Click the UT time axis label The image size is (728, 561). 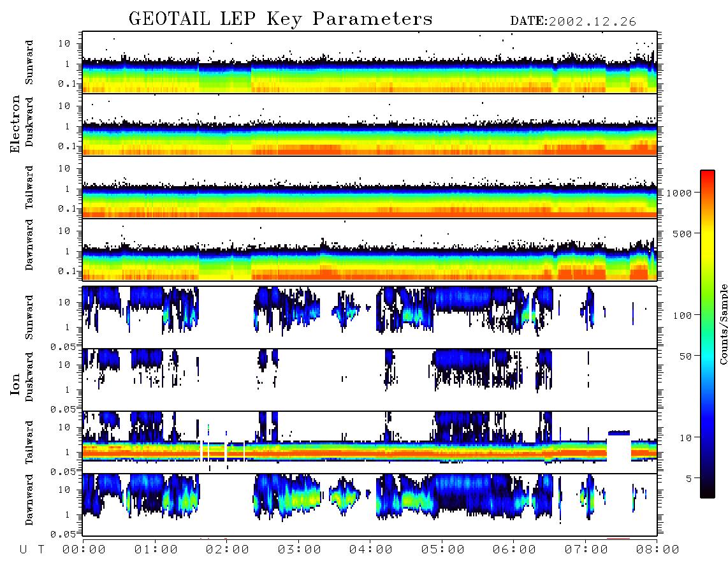33,550
